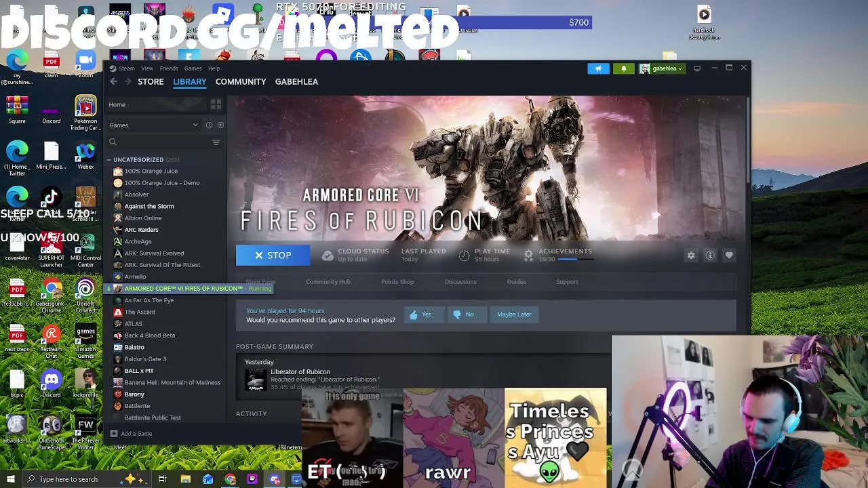Open the Friends menu
868x488 pixels.
(x=169, y=68)
